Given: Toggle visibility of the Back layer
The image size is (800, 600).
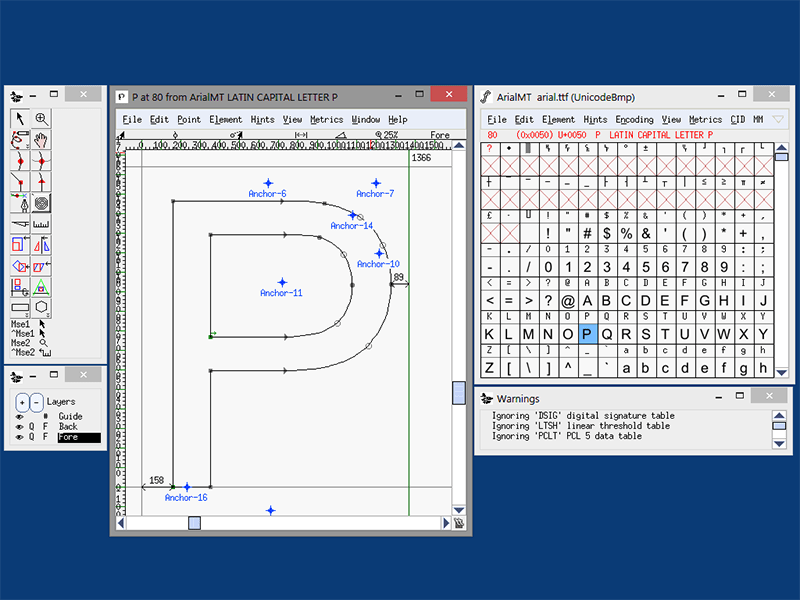Looking at the screenshot, I should 19,427.
